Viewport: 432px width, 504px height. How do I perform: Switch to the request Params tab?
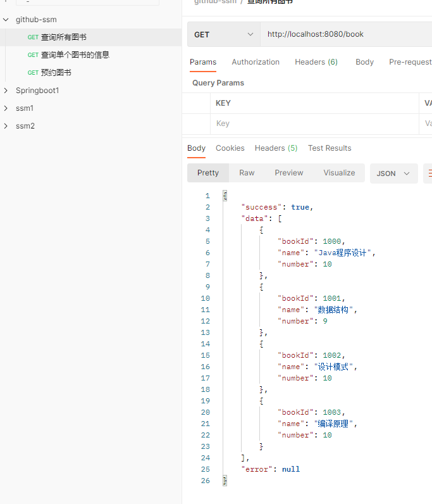(203, 62)
